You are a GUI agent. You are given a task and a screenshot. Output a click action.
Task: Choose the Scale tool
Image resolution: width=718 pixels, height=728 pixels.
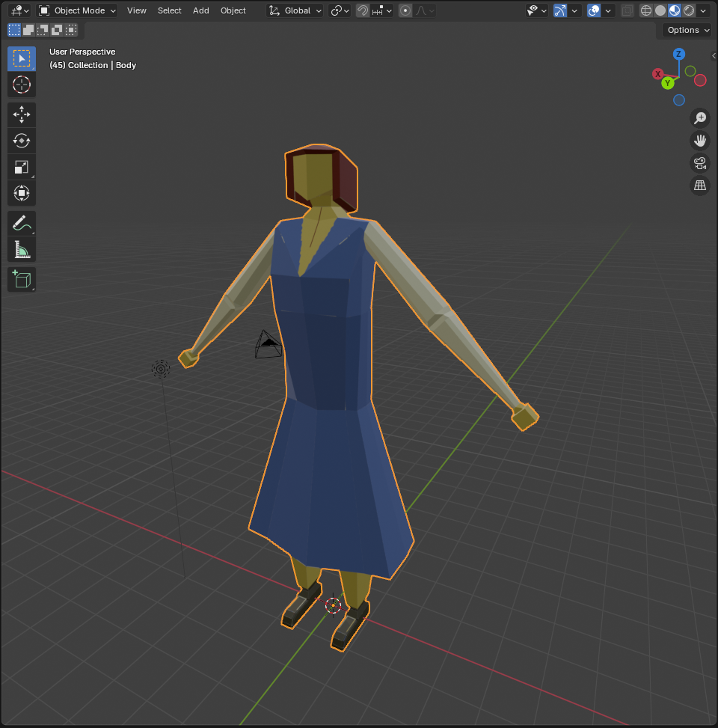point(22,167)
